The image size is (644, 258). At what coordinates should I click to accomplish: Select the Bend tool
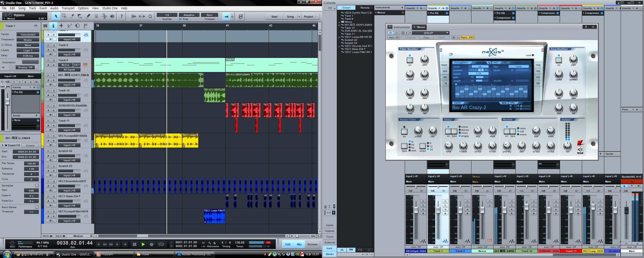[104, 16]
